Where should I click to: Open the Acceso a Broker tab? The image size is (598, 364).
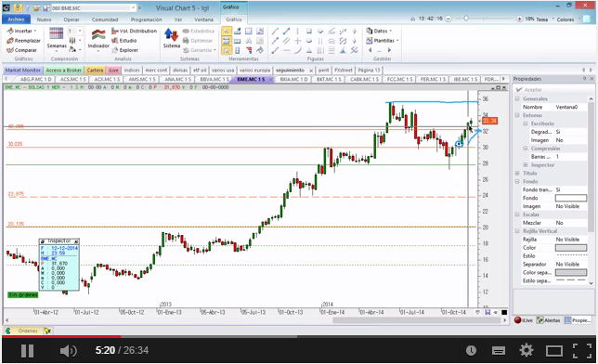coord(64,71)
